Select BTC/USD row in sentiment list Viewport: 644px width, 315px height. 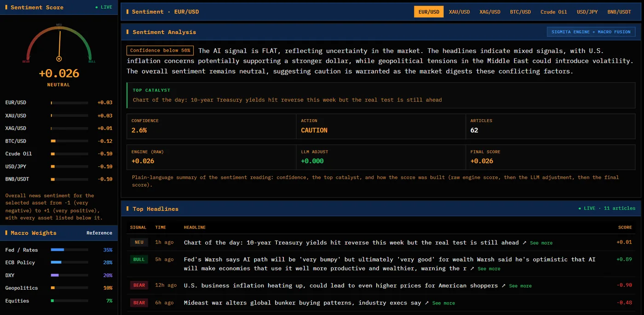click(59, 141)
